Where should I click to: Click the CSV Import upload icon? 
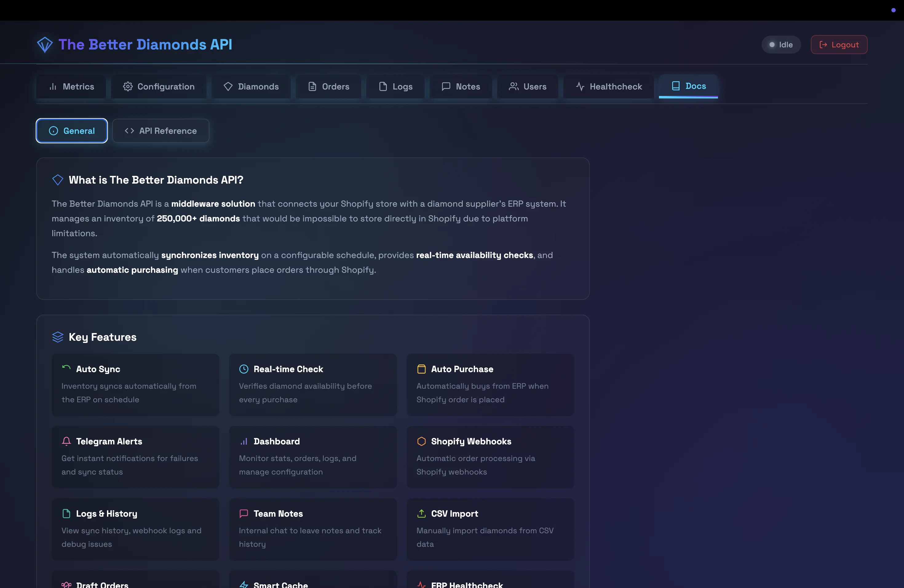pos(421,514)
